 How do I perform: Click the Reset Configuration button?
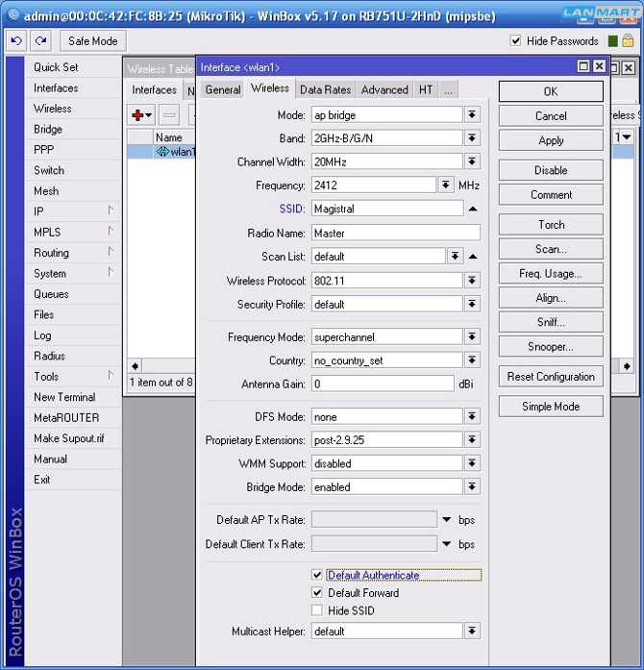tap(551, 377)
